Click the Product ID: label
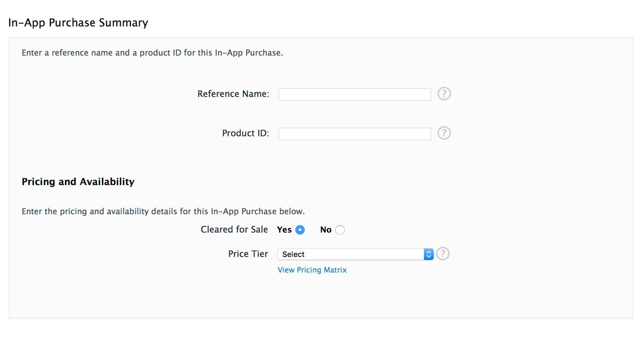Viewport: 644px width, 339px height. click(x=245, y=133)
